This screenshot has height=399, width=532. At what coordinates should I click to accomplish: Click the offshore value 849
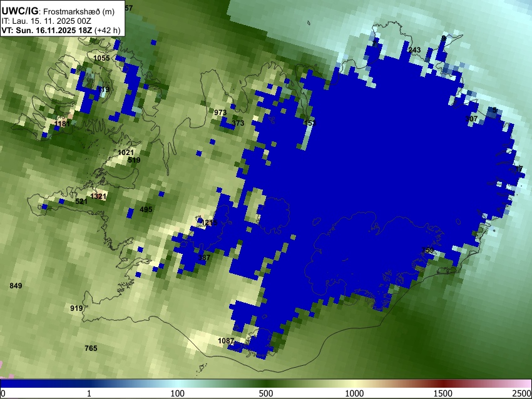click(16, 286)
